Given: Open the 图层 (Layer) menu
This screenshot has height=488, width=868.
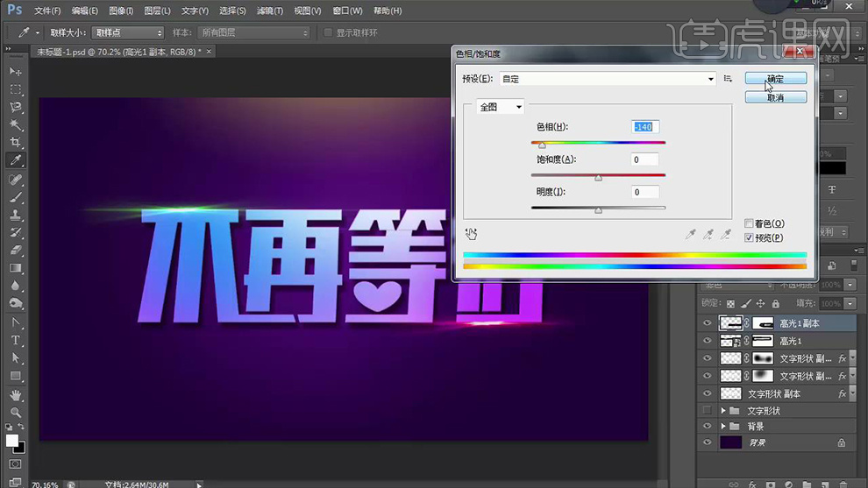Looking at the screenshot, I should coord(157,11).
